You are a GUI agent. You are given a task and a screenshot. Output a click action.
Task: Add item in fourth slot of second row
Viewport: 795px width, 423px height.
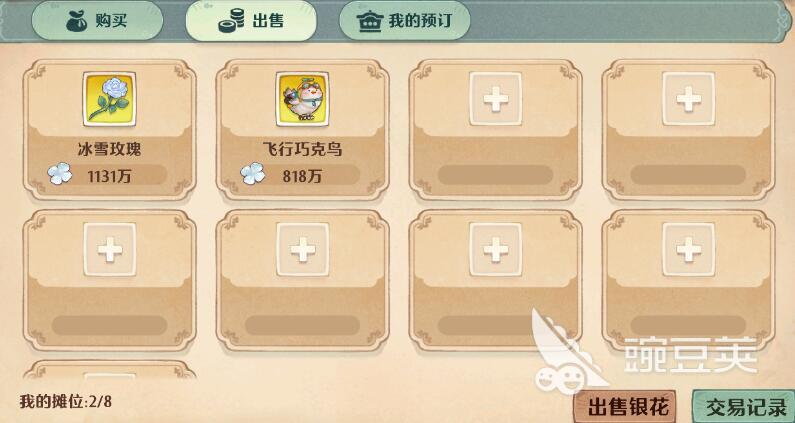pos(689,250)
